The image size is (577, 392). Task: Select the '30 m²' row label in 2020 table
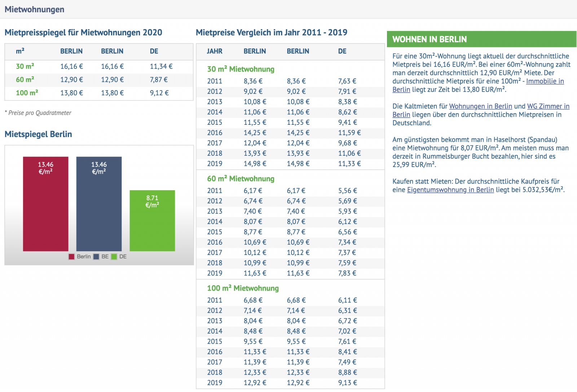pyautogui.click(x=25, y=66)
